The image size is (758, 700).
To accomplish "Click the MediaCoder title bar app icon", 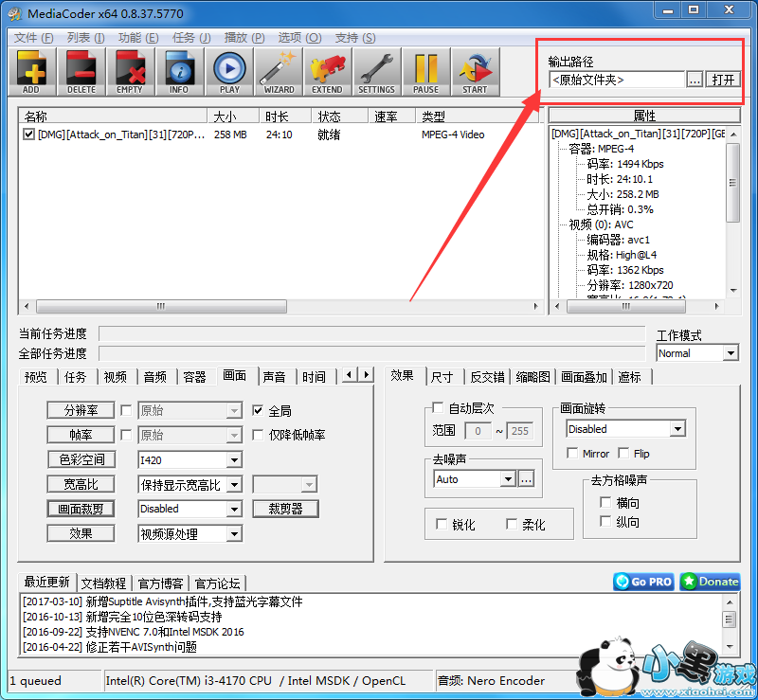I will pos(15,13).
